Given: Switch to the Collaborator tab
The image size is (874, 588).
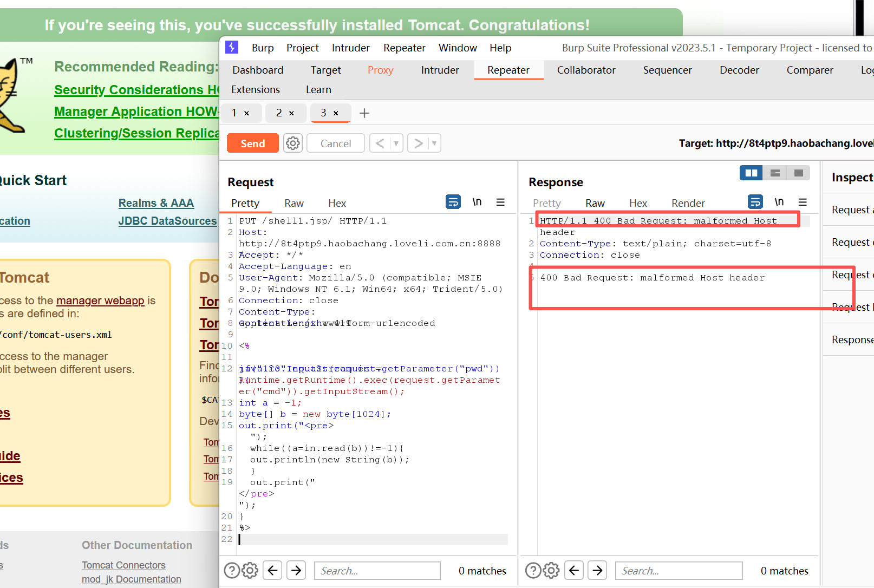Looking at the screenshot, I should (x=586, y=70).
